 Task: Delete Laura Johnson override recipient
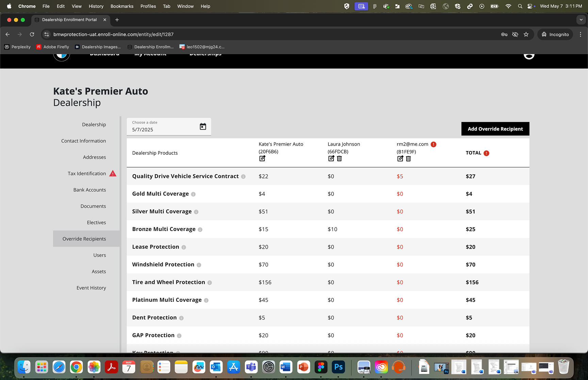(339, 159)
